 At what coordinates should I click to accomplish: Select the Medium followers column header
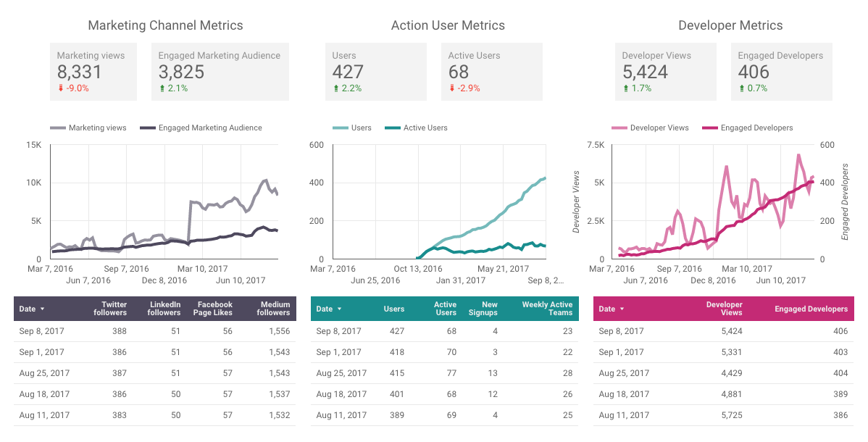(273, 309)
